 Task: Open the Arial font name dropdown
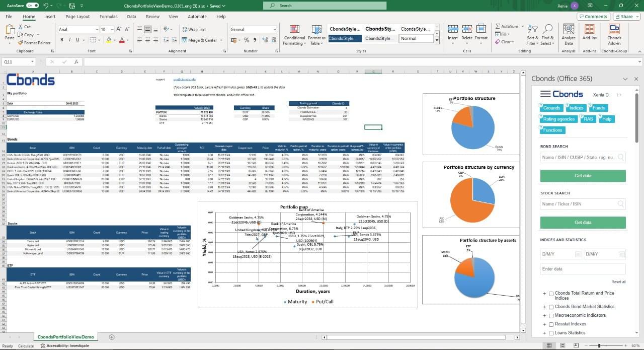(x=96, y=30)
